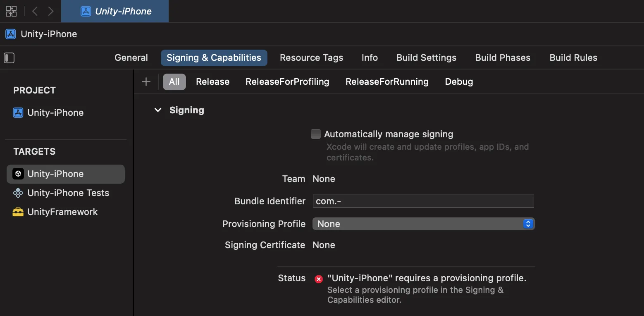Click the Unity-iPhone project blueprint icon in sidebar
This screenshot has height=316, width=644.
coord(18,113)
